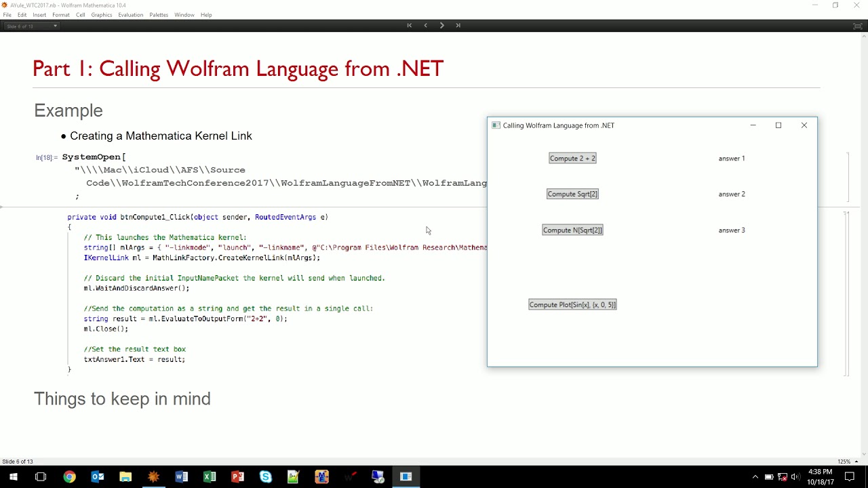Screen dimensions: 868x488
Task: Go to previous slide arrow
Action: point(426,25)
